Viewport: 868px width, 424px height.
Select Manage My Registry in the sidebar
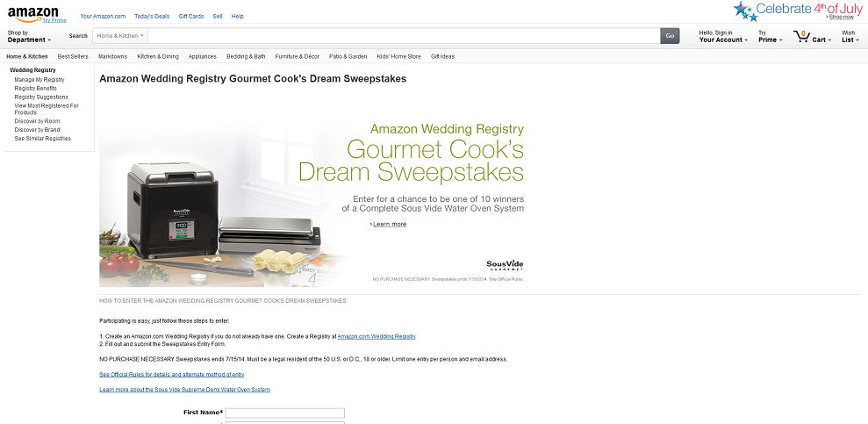click(x=39, y=80)
